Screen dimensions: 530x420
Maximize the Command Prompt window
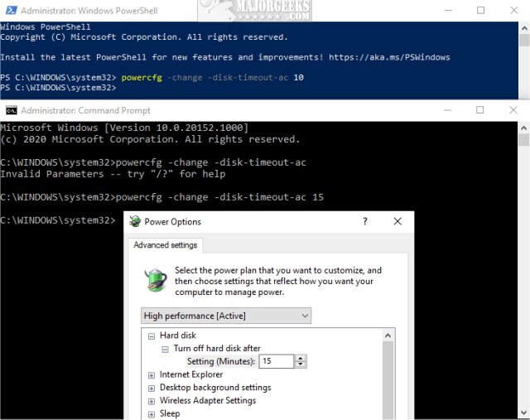(x=479, y=110)
